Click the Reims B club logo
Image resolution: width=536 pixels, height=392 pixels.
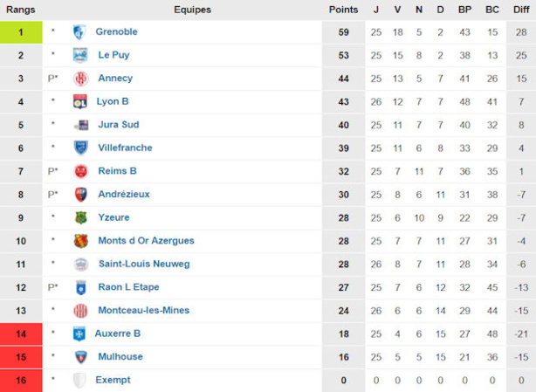coord(80,171)
